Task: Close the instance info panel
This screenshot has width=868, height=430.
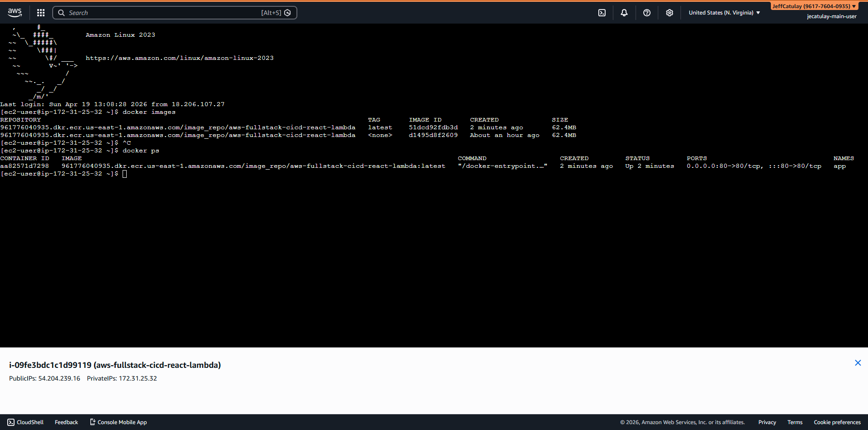Action: [858, 363]
